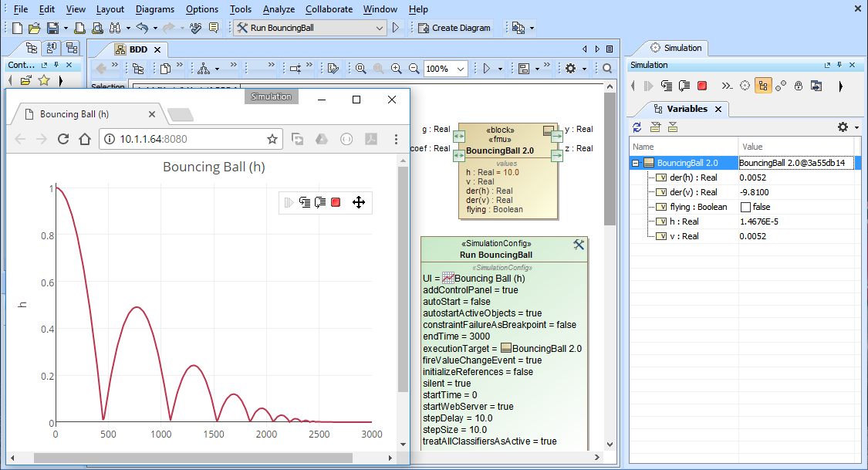Click the New Project icon in main toolbar
Image resolution: width=868 pixels, height=470 pixels.
(17, 28)
